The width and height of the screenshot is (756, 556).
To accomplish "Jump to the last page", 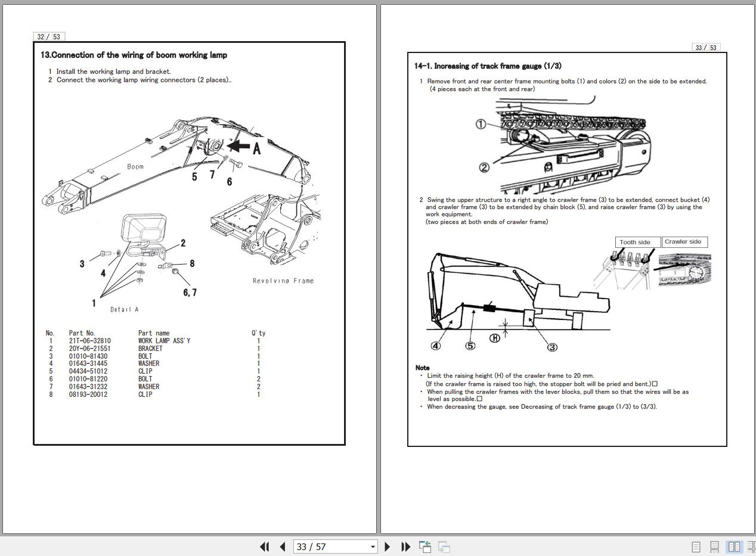I will tap(405, 546).
